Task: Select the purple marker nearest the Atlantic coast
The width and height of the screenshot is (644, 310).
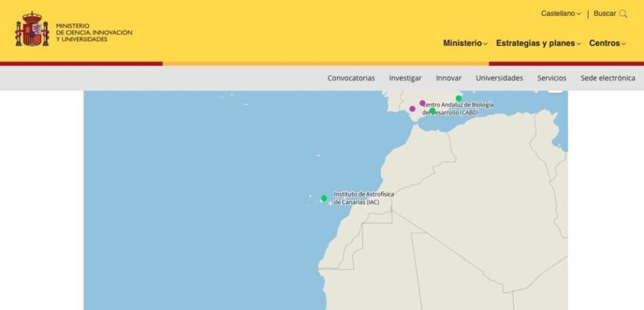Action: pos(413,109)
